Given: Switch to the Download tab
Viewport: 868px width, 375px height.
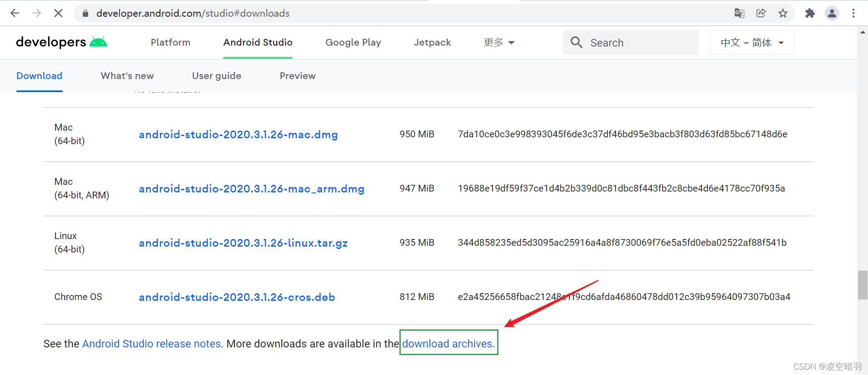Looking at the screenshot, I should tap(39, 76).
